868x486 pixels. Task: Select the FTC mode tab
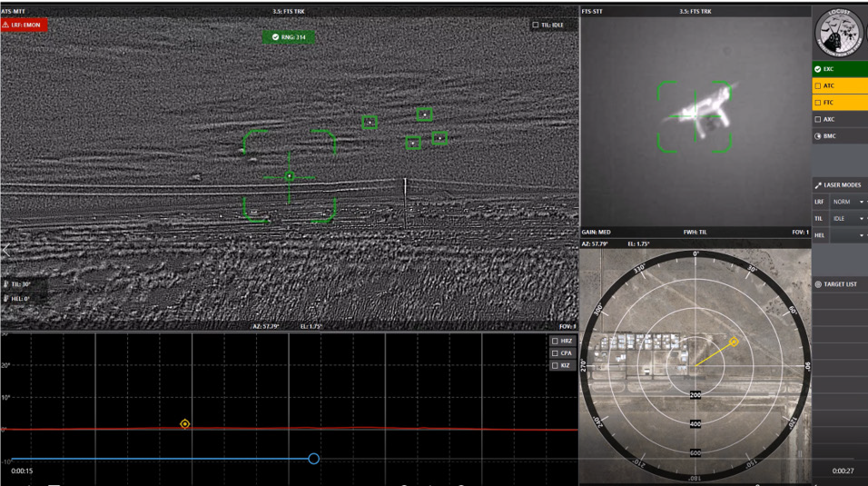840,103
